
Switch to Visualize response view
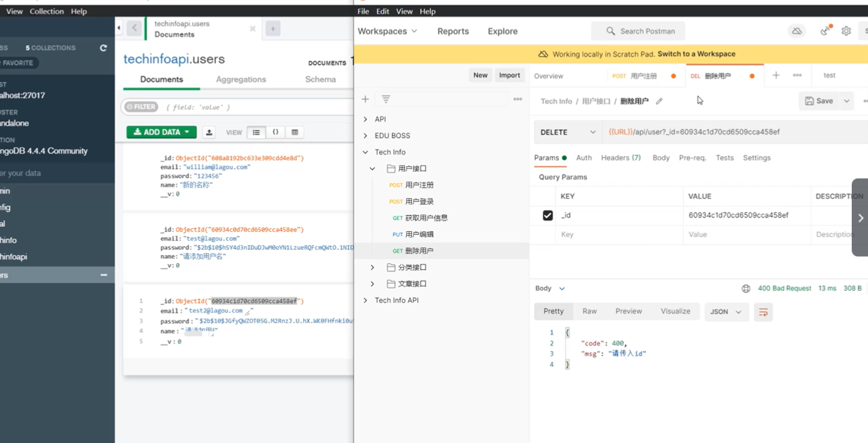(x=675, y=311)
